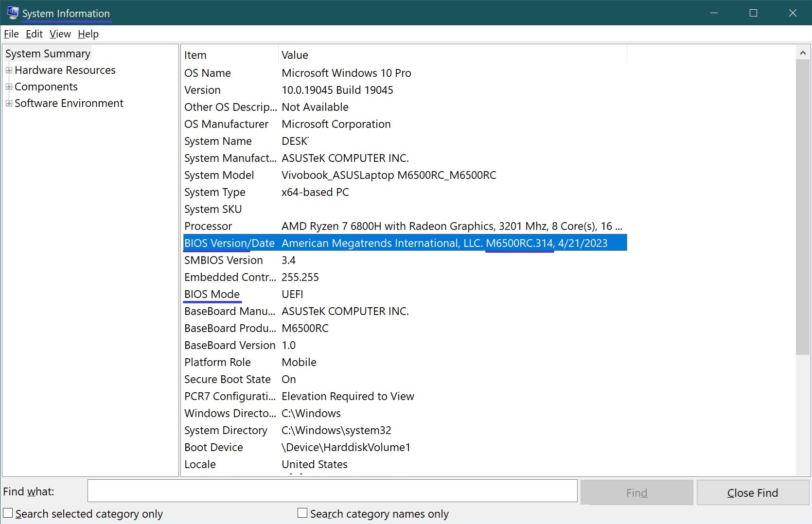This screenshot has width=812, height=524.
Task: Maximize the System Information window
Action: (753, 13)
